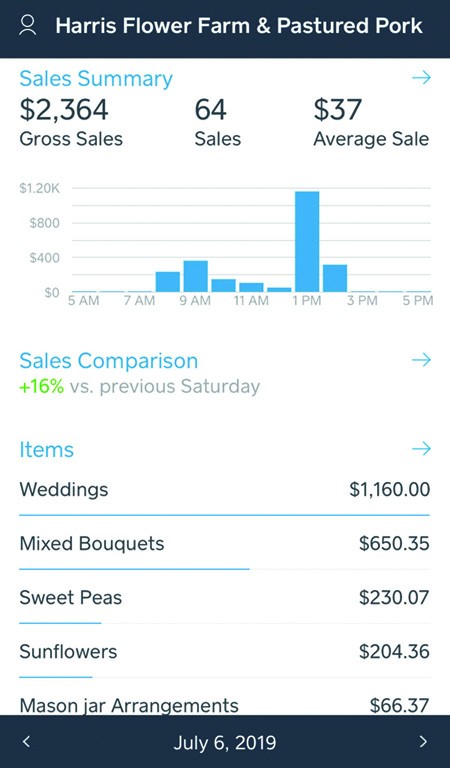Open Sales Comparison details arrow
Image resolution: width=450 pixels, height=768 pixels.
point(421,360)
